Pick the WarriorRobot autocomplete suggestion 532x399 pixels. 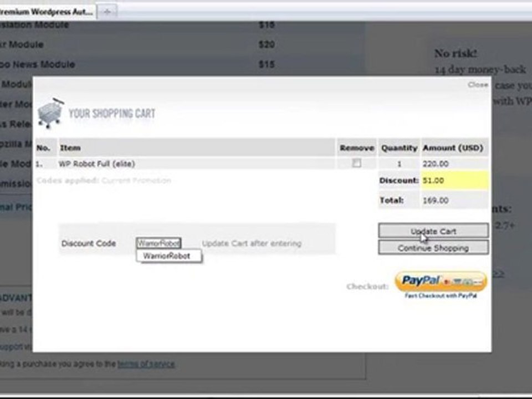pyautogui.click(x=168, y=256)
